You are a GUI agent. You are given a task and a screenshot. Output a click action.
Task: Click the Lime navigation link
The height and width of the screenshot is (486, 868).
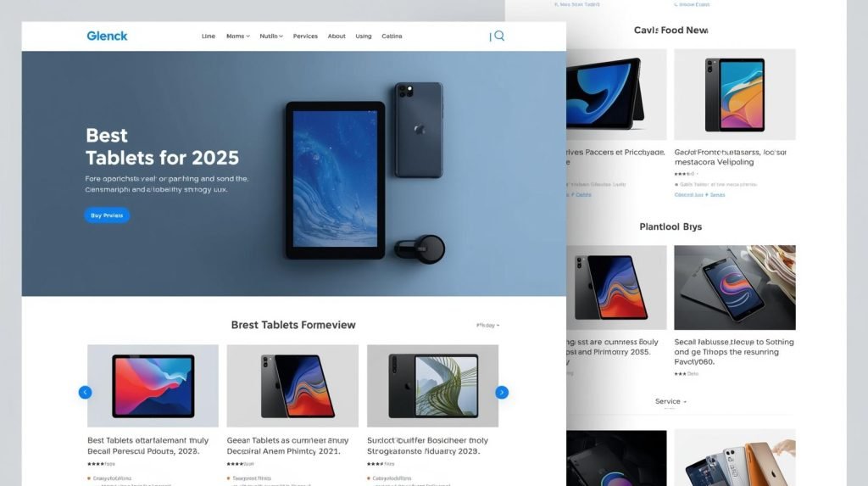click(209, 36)
